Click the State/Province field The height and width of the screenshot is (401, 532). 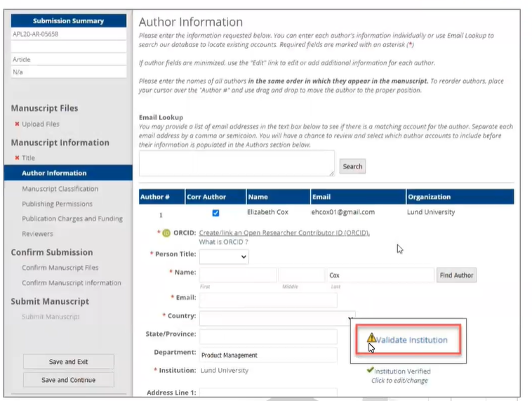point(268,337)
